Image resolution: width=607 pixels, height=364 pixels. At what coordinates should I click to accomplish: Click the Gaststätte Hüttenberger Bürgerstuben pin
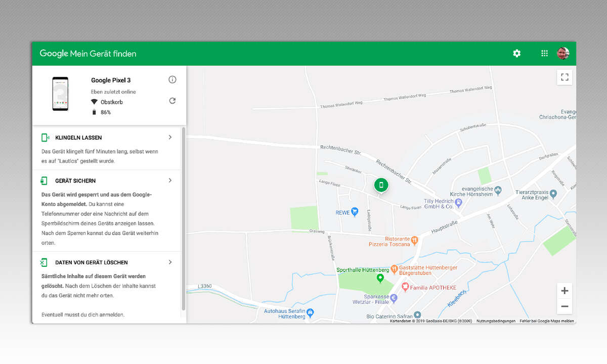click(x=394, y=268)
